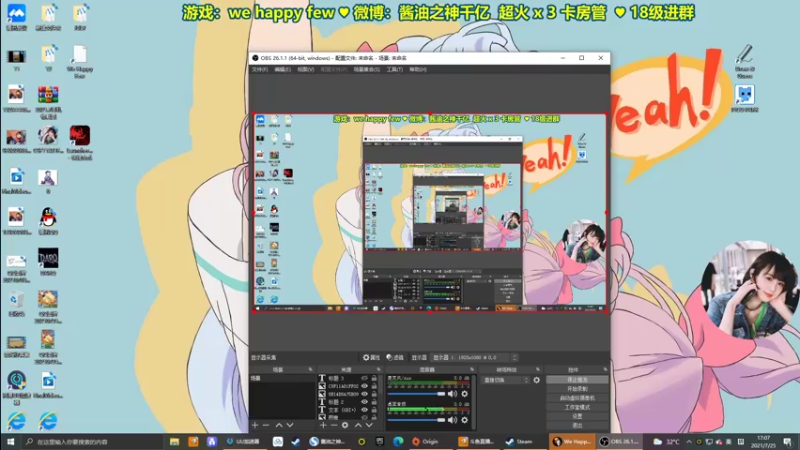The height and width of the screenshot is (450, 800).
Task: Toggle visibility of 8B14B0A75B09 image source
Action: coord(364,394)
